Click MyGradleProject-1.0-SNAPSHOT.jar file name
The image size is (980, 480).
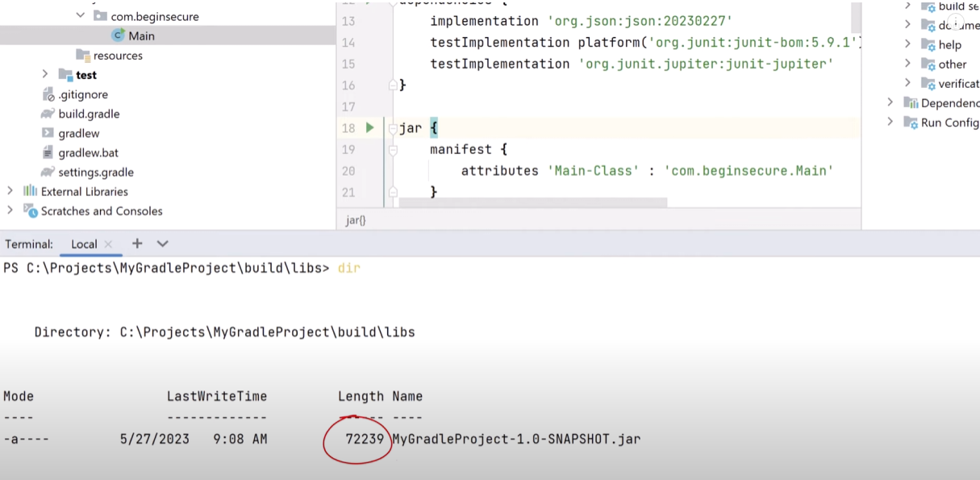pos(516,440)
